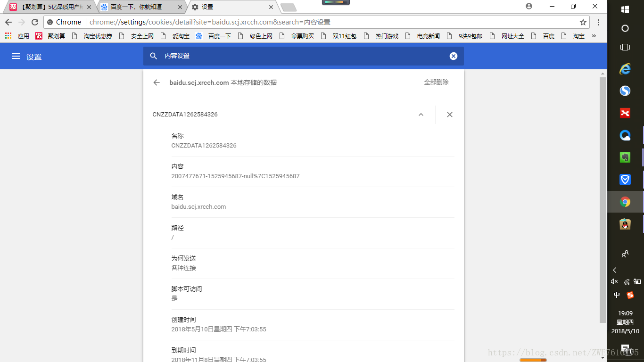Open the 安全上网 bookmark
This screenshot has width=644, height=362.
136,36
